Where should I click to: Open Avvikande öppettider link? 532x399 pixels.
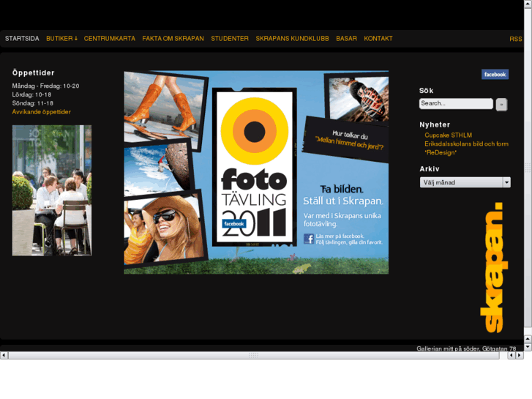point(42,112)
